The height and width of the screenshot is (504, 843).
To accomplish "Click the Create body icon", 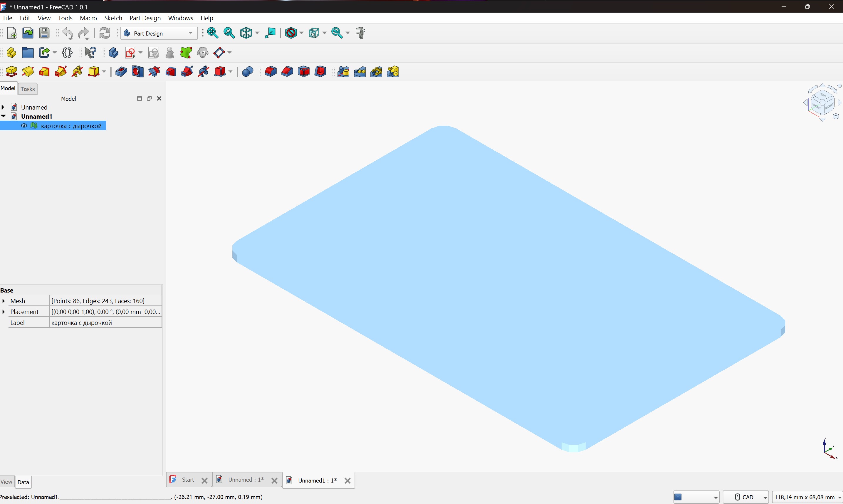I will 113,53.
